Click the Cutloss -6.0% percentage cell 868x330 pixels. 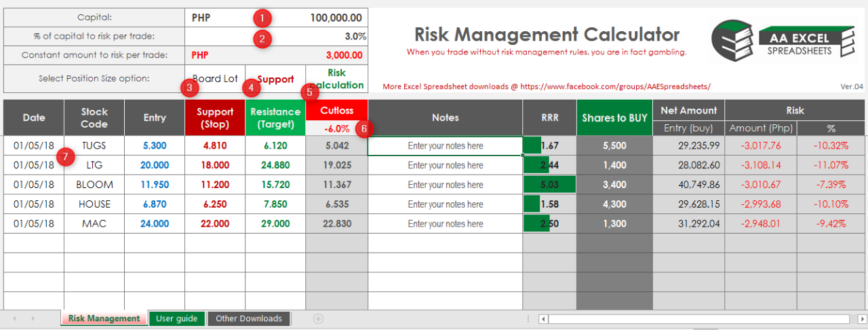click(x=336, y=128)
